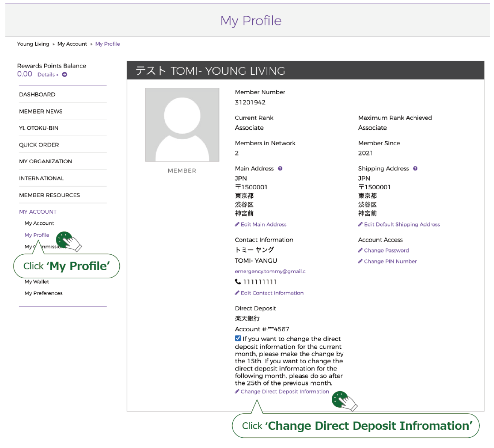Expand the MY ACCOUNT sidebar section
Image resolution: width=494 pixels, height=448 pixels.
point(38,212)
